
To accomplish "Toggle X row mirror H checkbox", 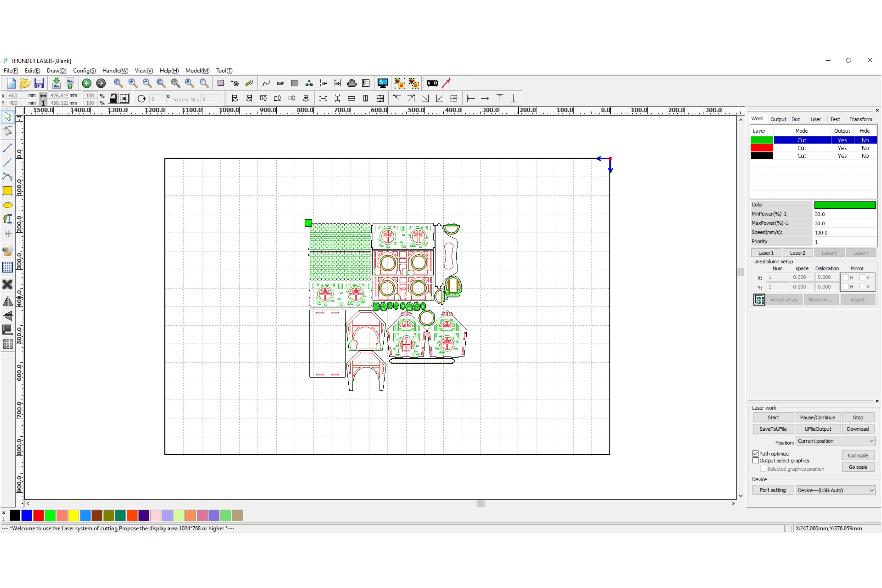I will pyautogui.click(x=846, y=278).
